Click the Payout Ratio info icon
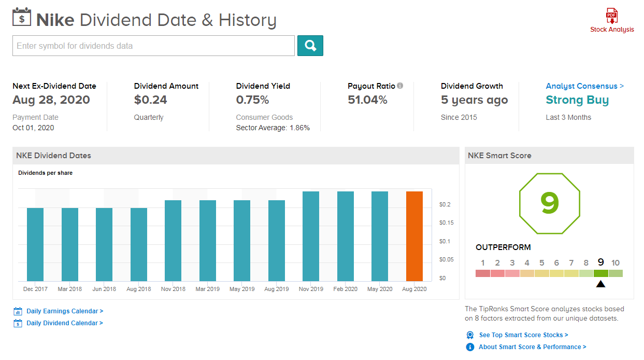This screenshot has height=360, width=644. point(400,86)
